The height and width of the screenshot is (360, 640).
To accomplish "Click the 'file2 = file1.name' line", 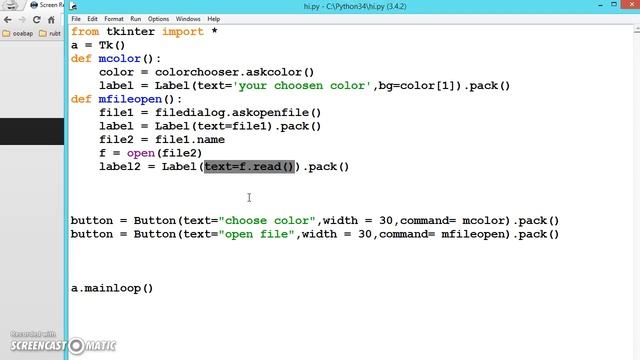I will pos(162,140).
